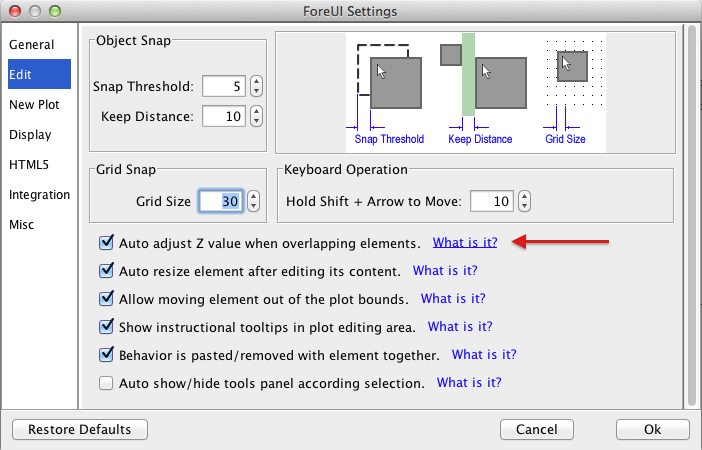The width and height of the screenshot is (702, 450).
Task: Enable Auto show/hide tools panel checkbox
Action: coord(106,383)
